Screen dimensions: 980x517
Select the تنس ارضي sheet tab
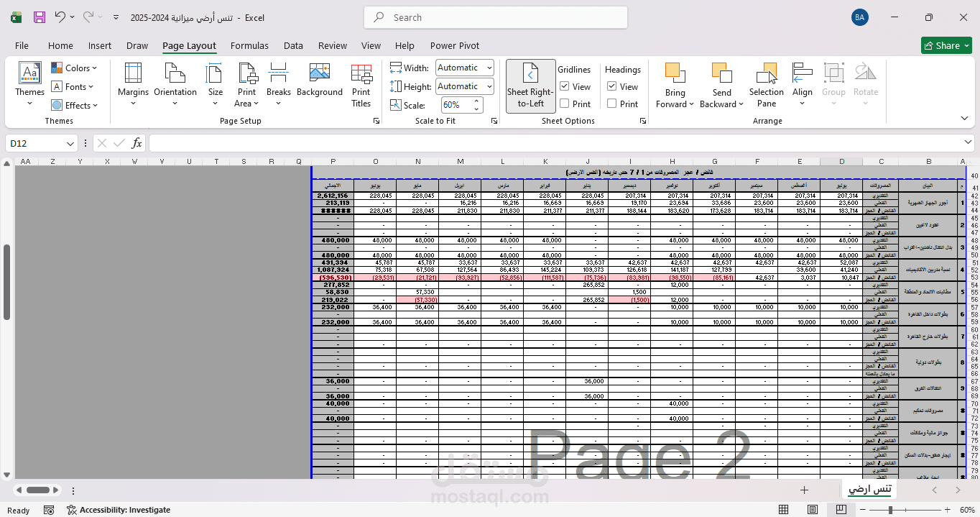[x=871, y=489]
